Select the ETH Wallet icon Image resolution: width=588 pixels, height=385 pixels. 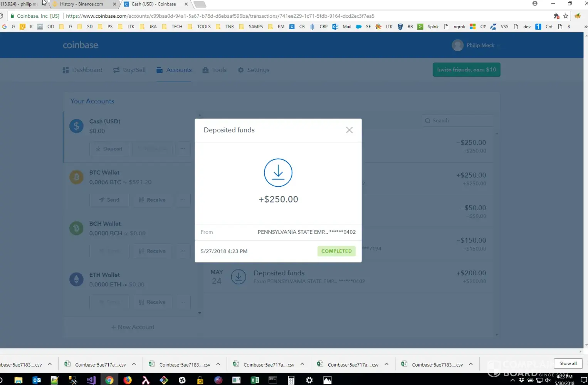(76, 280)
